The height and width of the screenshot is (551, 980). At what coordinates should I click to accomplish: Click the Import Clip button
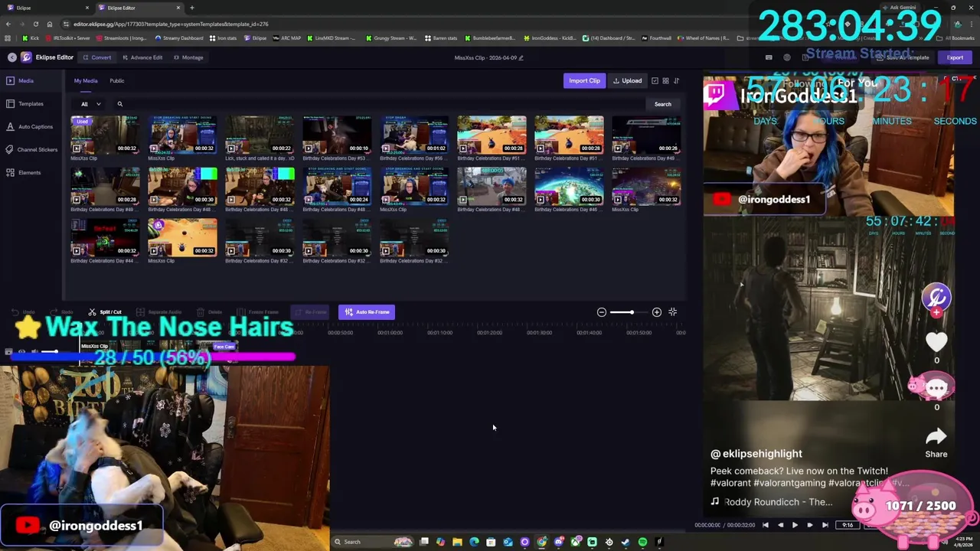584,80
